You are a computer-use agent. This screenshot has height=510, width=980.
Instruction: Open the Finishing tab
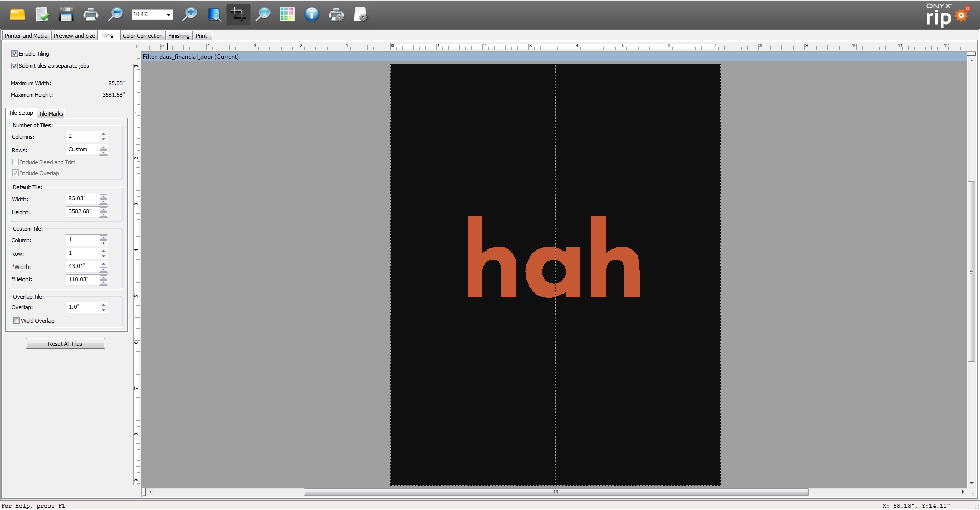tap(179, 36)
